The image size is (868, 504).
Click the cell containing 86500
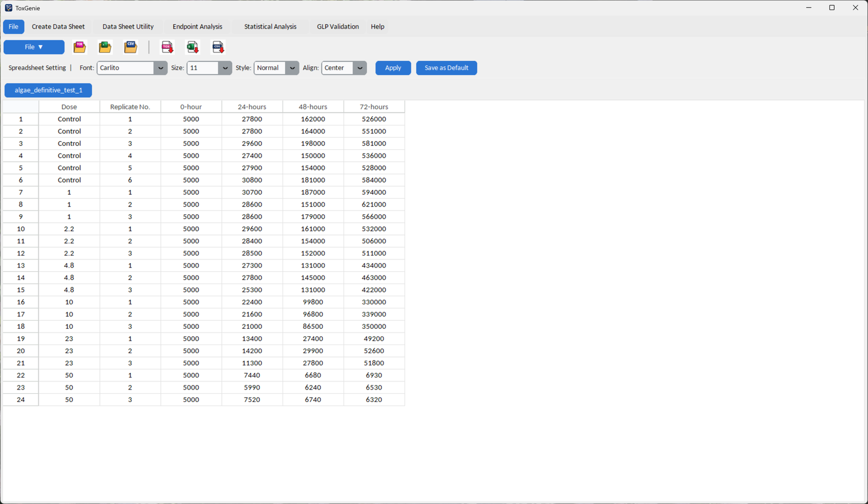tap(313, 327)
